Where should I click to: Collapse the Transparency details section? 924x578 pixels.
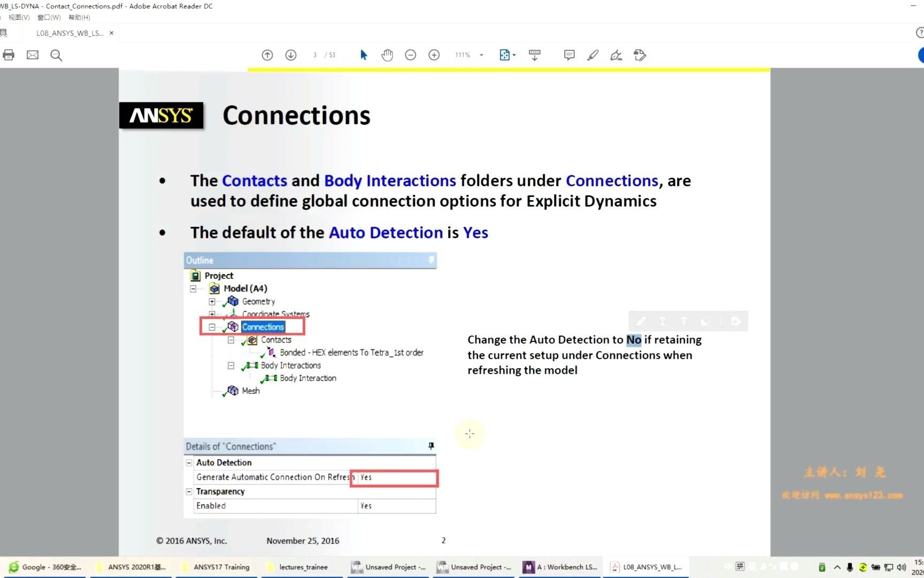click(189, 491)
